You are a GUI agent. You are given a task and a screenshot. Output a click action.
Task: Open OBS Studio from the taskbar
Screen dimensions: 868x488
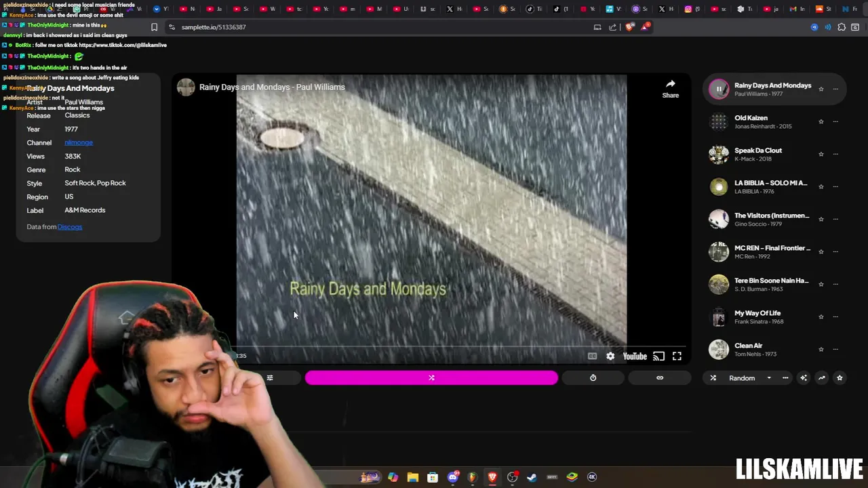[x=512, y=477]
